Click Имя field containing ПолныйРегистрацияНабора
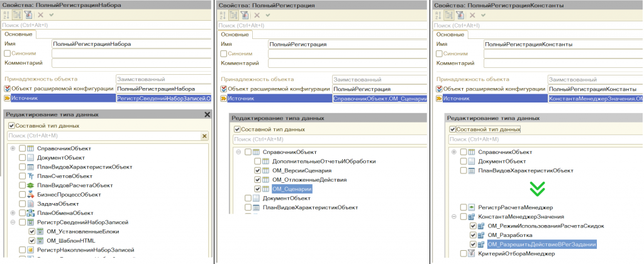This screenshot has height=264, width=644. point(132,43)
